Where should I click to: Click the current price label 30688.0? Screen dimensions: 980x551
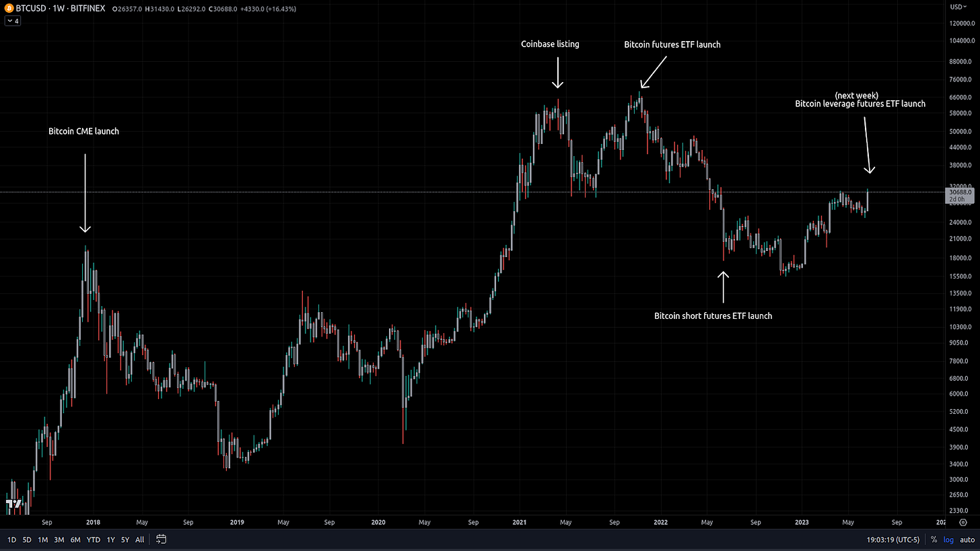(x=960, y=192)
